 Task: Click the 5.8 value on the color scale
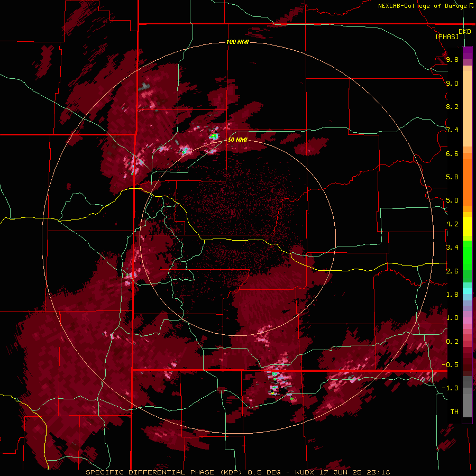(x=452, y=177)
